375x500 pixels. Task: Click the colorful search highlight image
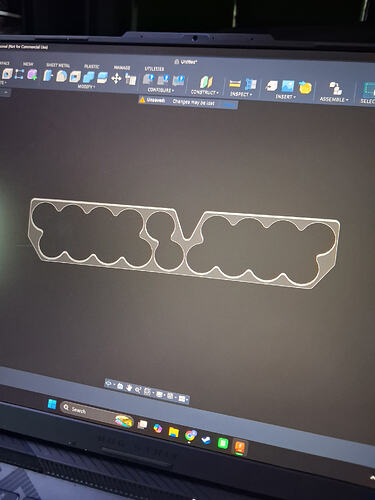[x=124, y=421]
